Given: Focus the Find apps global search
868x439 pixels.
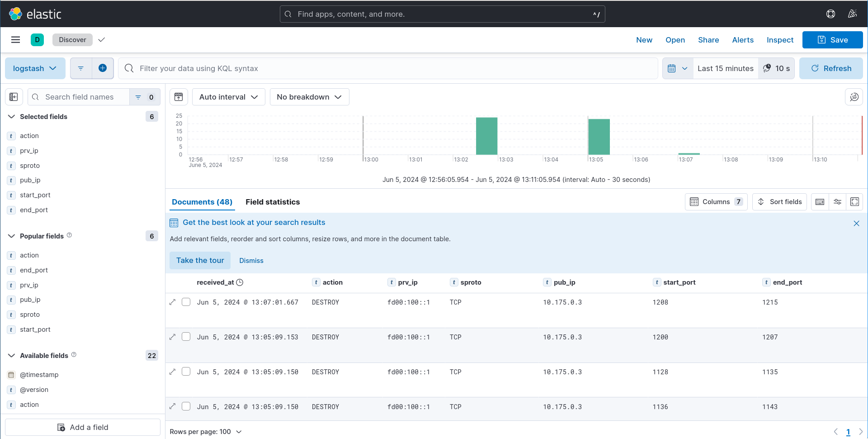Looking at the screenshot, I should point(442,14).
